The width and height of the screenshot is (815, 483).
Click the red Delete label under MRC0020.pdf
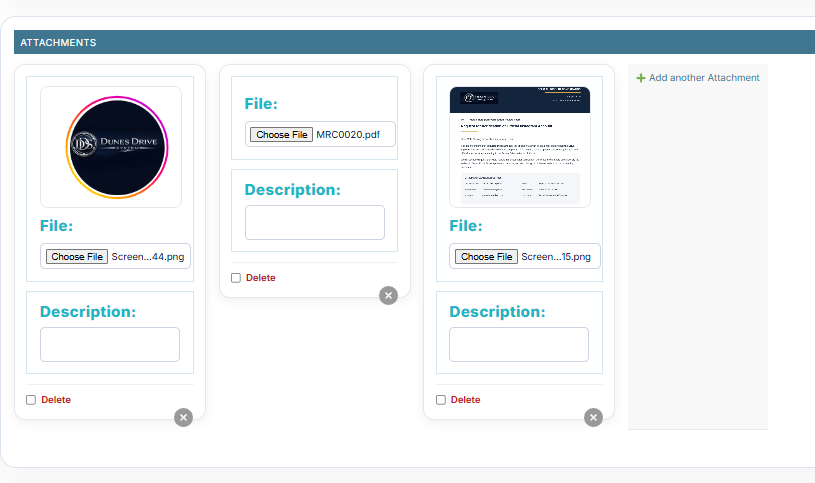pos(260,278)
